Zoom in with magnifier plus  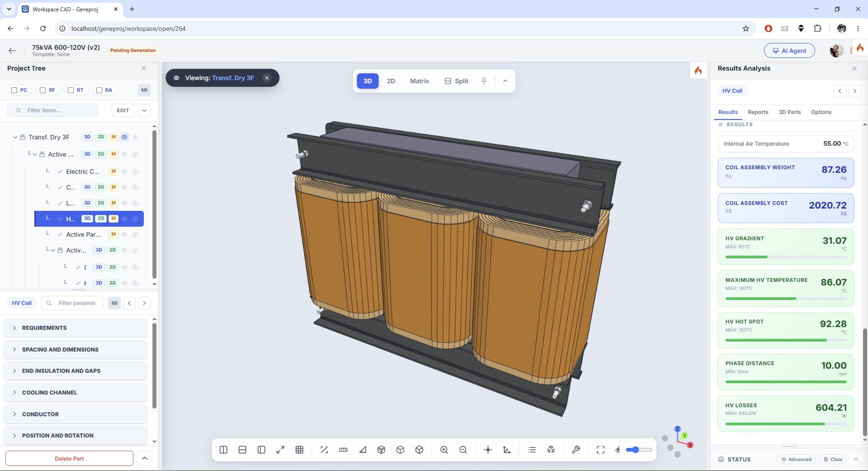coord(444,450)
